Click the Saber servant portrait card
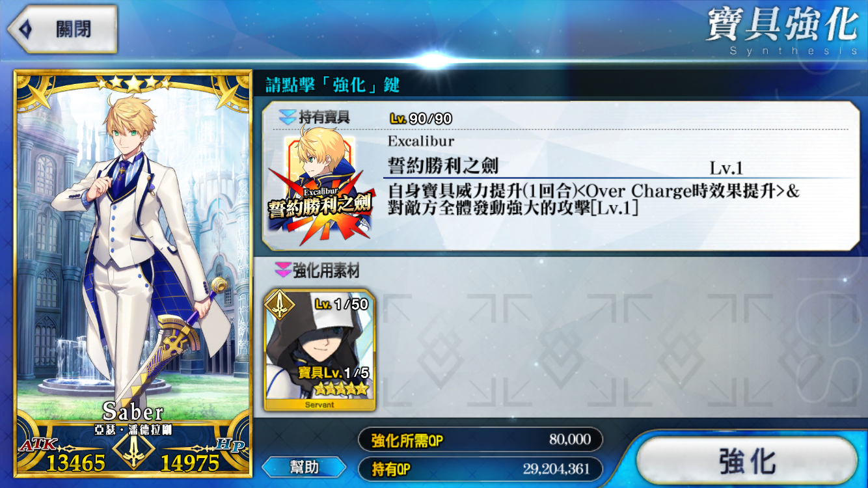This screenshot has width=868, height=488. pos(133,274)
